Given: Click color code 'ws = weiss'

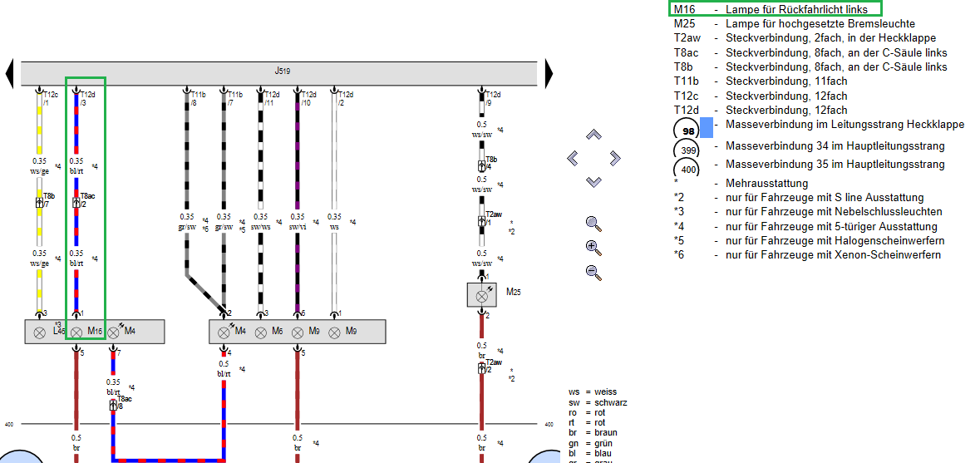Looking at the screenshot, I should coord(593,392).
